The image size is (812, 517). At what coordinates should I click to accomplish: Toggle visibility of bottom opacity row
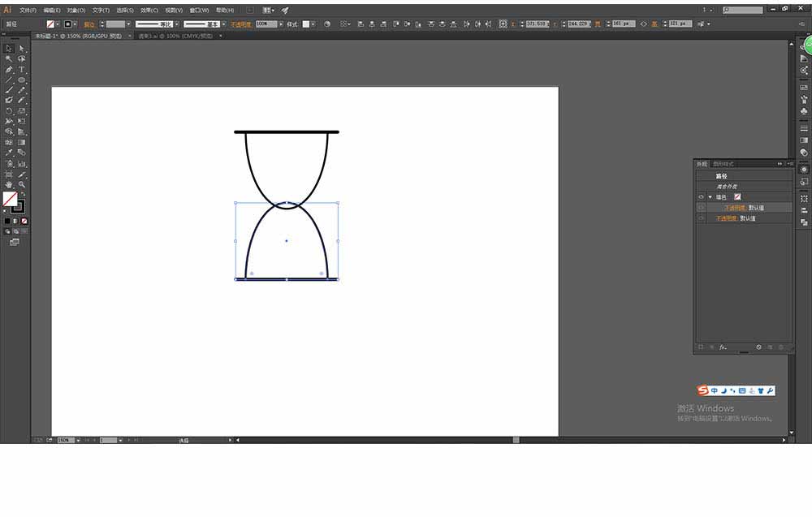tap(702, 218)
